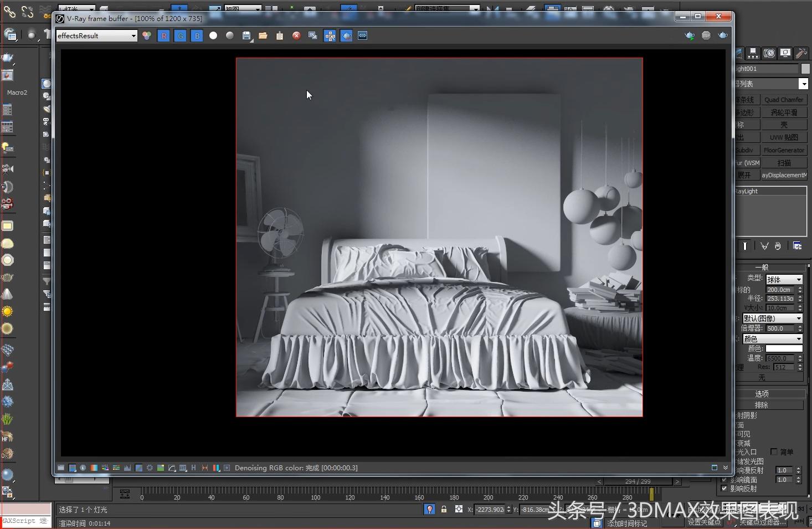
Task: Clear the image with red X icon
Action: coord(296,36)
